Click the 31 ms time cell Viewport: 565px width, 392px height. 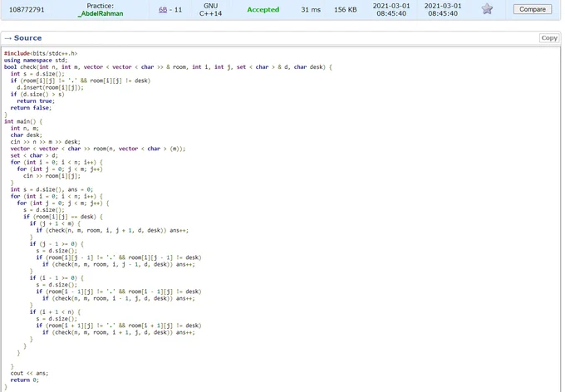tap(311, 10)
